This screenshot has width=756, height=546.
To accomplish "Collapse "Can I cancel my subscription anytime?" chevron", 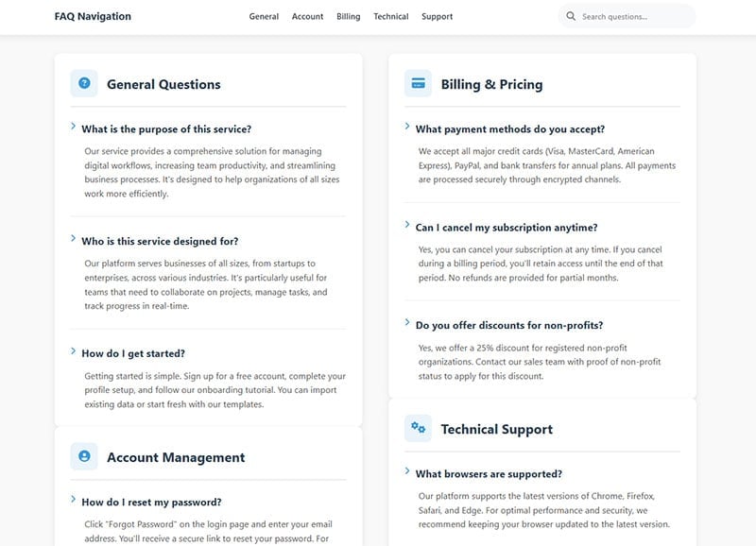I will (x=407, y=226).
